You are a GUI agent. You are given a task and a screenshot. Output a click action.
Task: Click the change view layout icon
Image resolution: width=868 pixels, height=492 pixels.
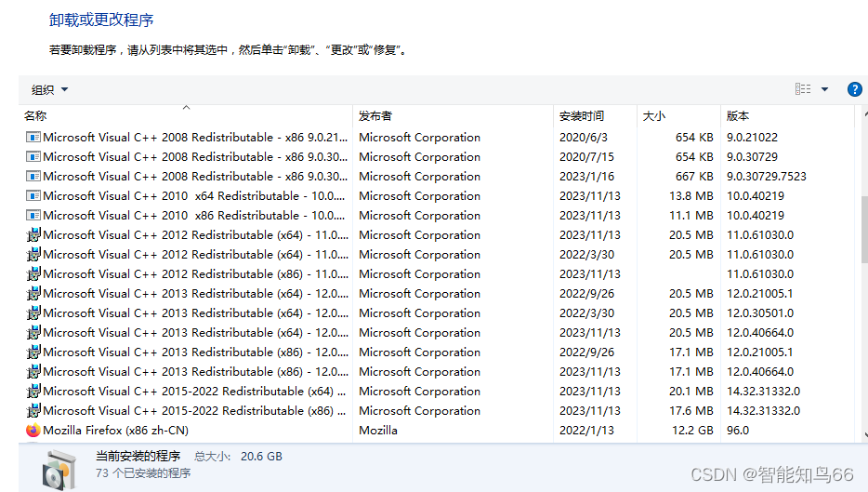(803, 89)
